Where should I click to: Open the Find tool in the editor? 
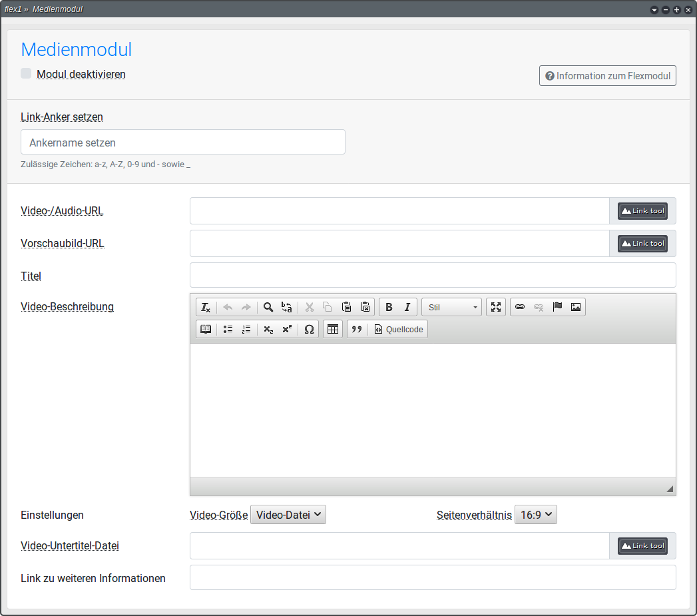[267, 307]
